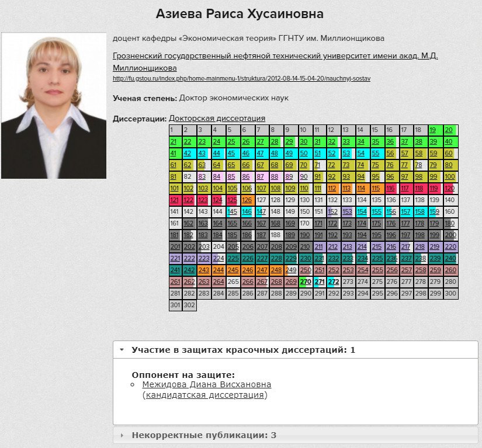The width and height of the screenshot is (482, 448).
Task: Open green page cell 30
Action: [306, 142]
